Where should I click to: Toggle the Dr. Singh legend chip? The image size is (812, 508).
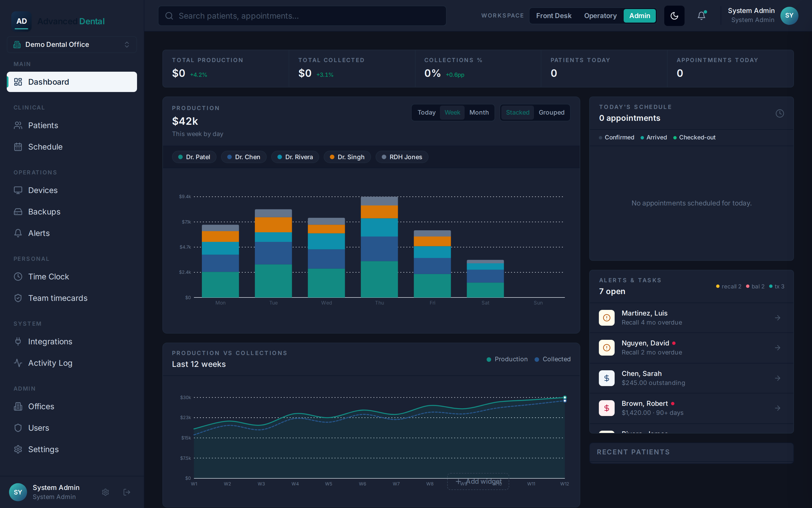coord(347,157)
